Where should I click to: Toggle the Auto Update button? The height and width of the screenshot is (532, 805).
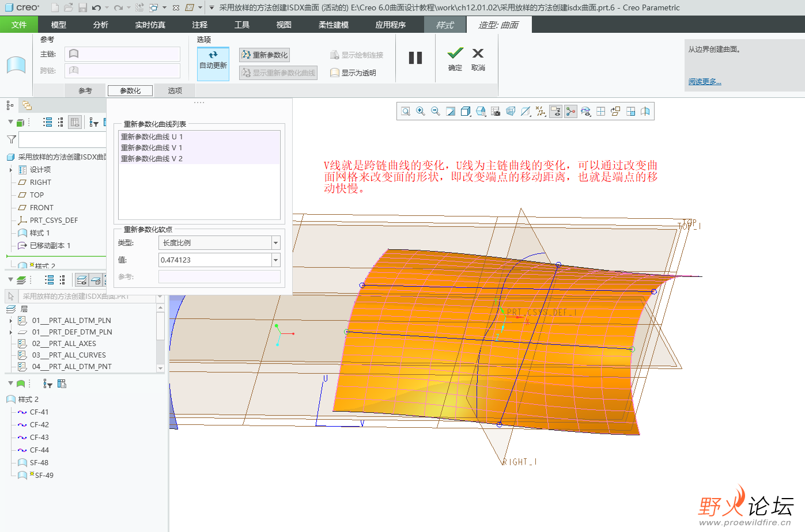click(x=213, y=64)
